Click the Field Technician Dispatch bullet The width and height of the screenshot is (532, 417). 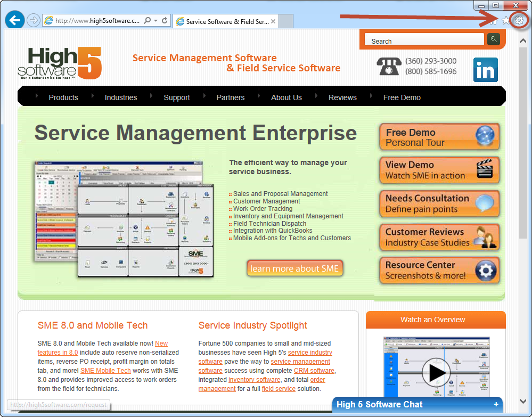point(270,224)
